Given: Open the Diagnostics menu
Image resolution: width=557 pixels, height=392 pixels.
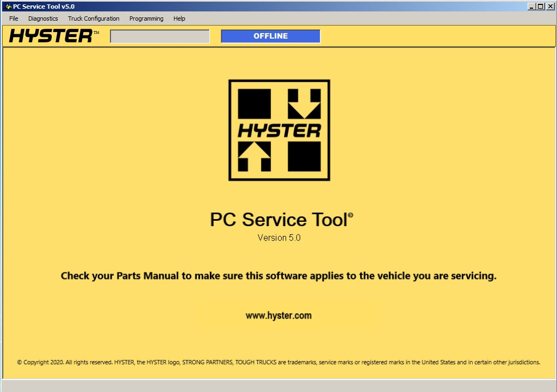Looking at the screenshot, I should tap(43, 18).
